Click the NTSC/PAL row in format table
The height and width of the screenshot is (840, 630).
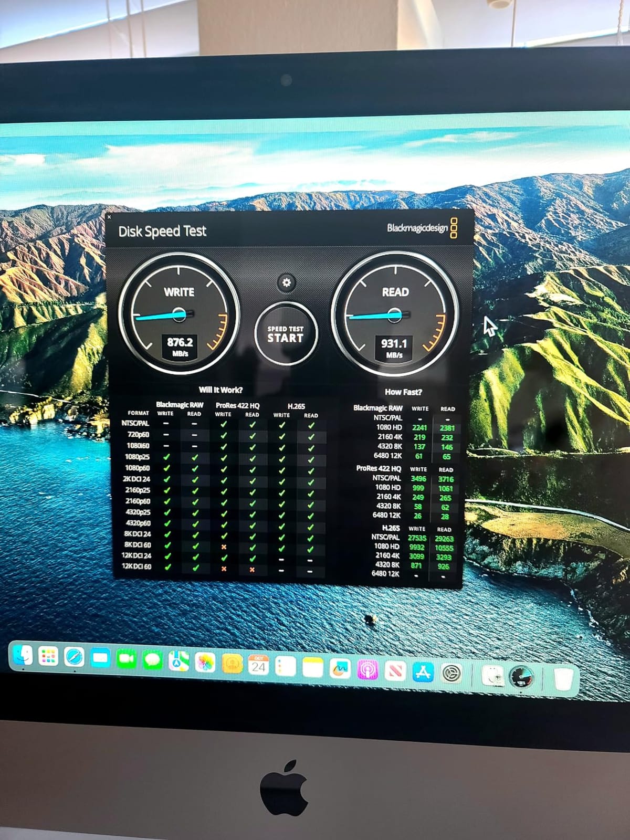click(135, 423)
